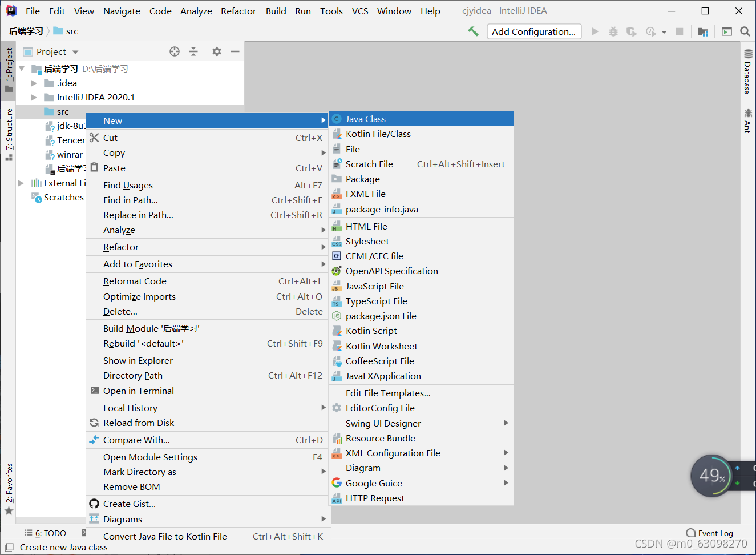
Task: Click Create Gist... entry
Action: 207,504
